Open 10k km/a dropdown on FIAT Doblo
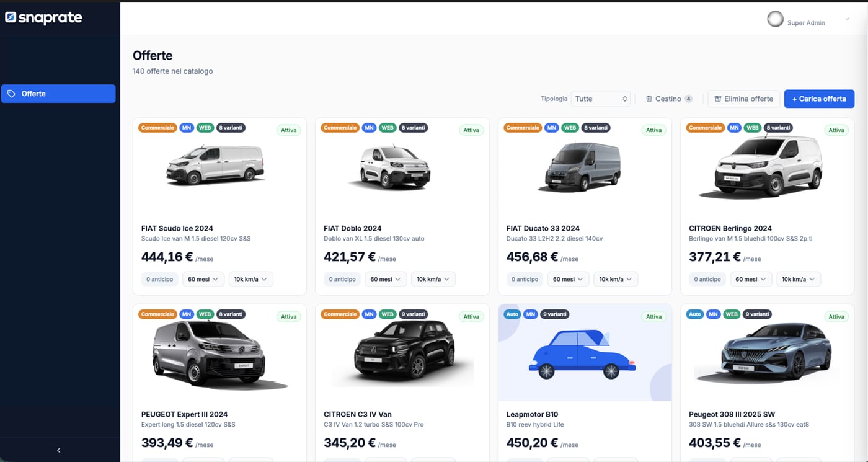This screenshot has width=868, height=462. [433, 279]
